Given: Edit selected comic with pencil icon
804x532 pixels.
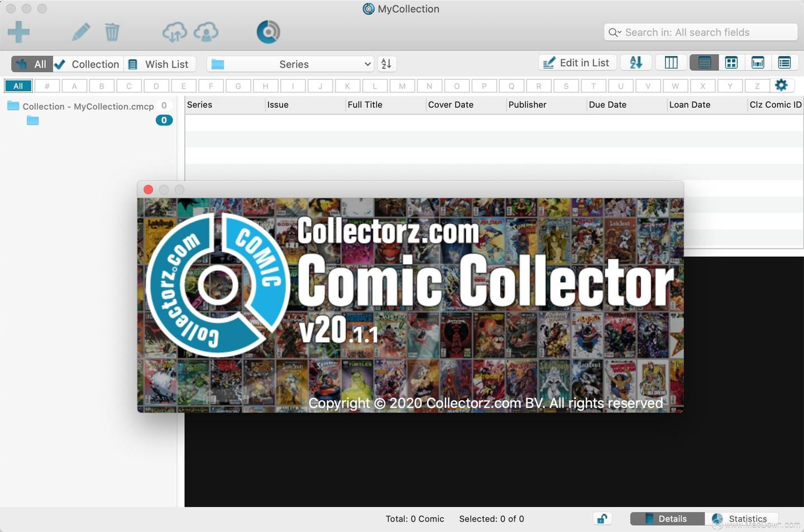Looking at the screenshot, I should pyautogui.click(x=81, y=32).
